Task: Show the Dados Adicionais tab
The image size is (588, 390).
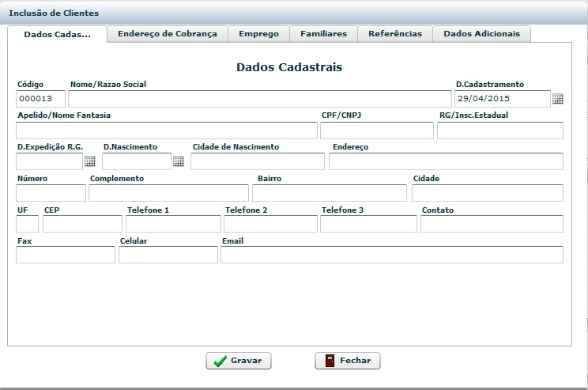Action: pyautogui.click(x=481, y=34)
